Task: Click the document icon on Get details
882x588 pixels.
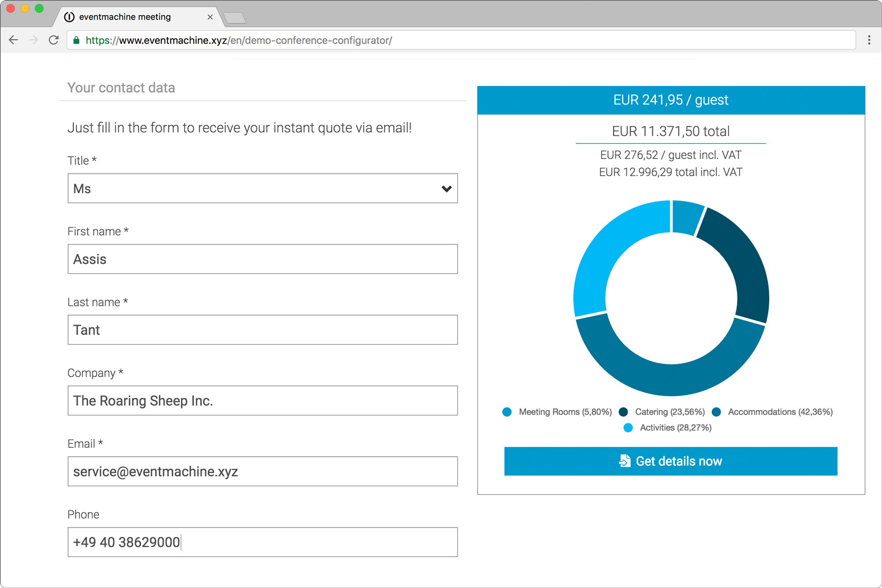Action: pos(624,461)
